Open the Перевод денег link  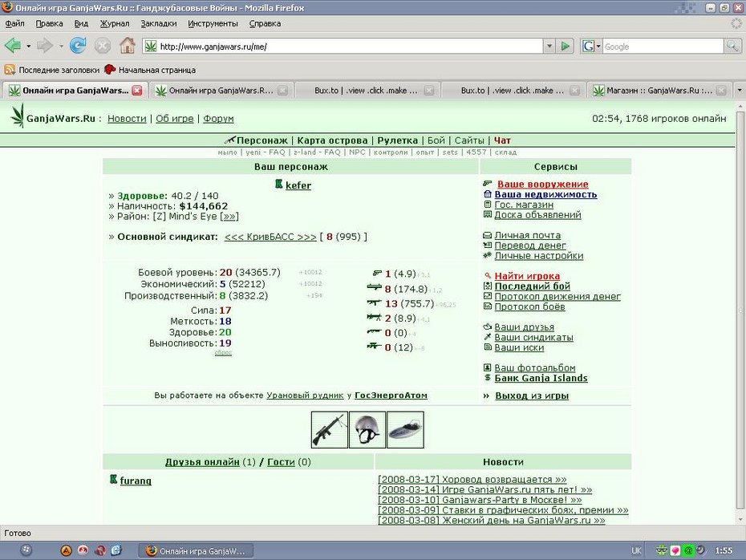pyautogui.click(x=530, y=246)
